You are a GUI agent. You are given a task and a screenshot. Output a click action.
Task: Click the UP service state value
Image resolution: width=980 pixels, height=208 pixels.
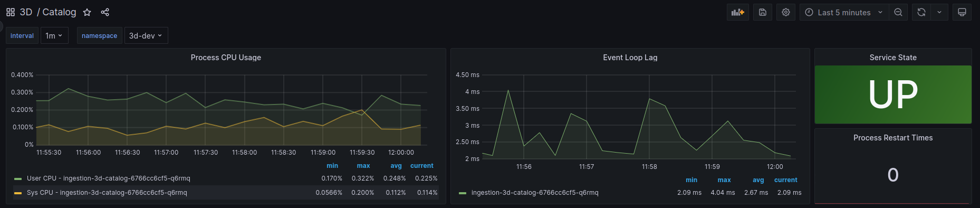(893, 94)
